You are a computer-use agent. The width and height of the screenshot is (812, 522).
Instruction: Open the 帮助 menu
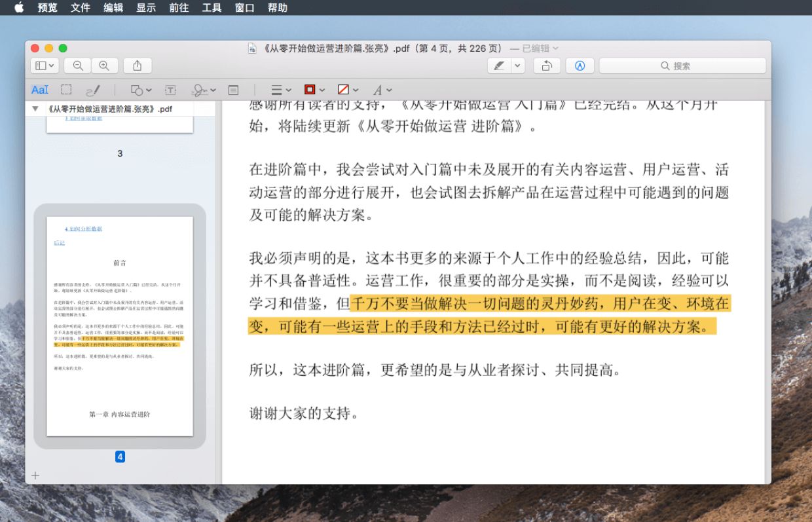click(x=277, y=8)
